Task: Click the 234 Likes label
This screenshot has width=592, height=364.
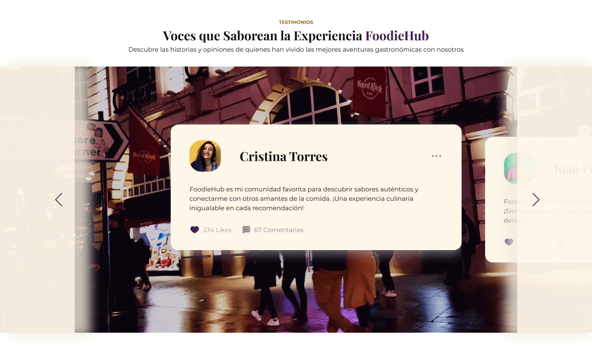Action: [x=217, y=230]
